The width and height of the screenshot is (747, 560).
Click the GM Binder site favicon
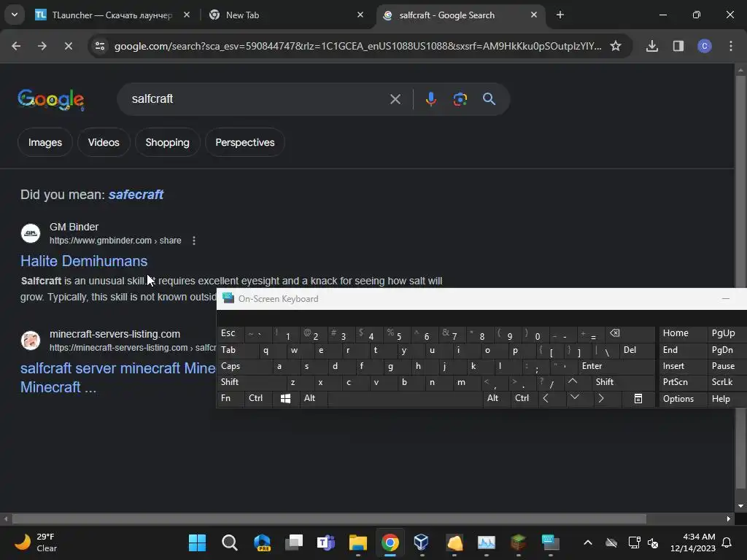[x=31, y=233]
